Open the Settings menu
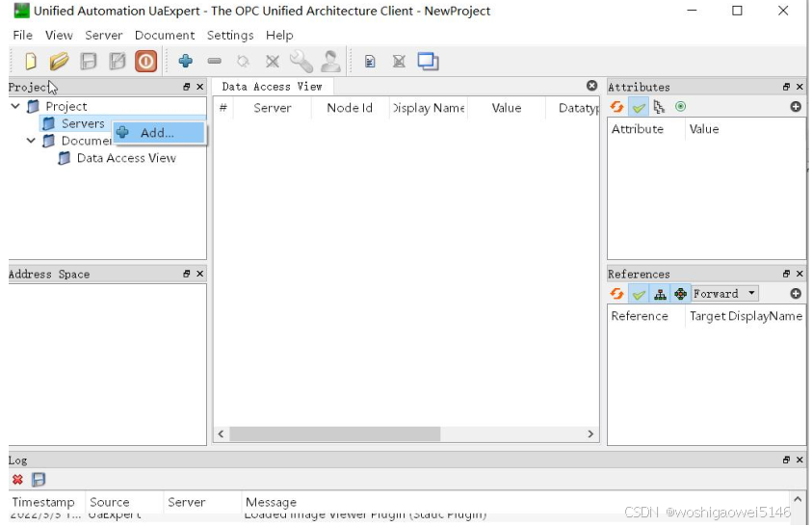This screenshot has height=527, width=812. (230, 36)
